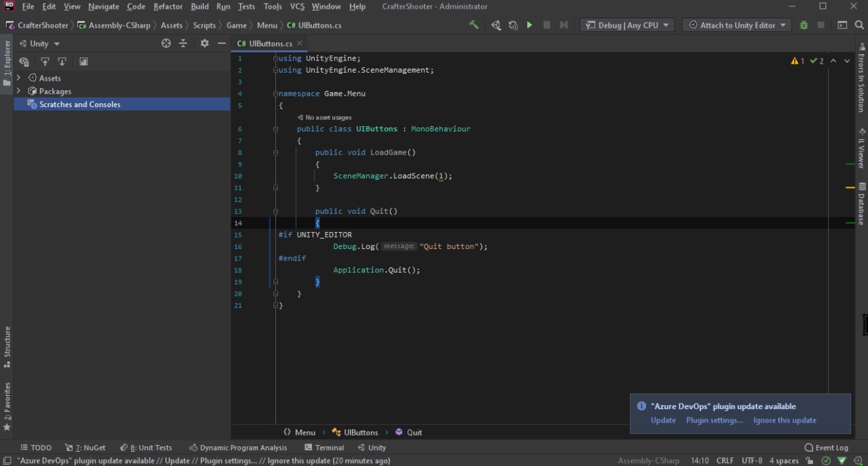This screenshot has height=466, width=868.
Task: Close the UIButtons.cs editor tab
Action: pyautogui.click(x=300, y=43)
